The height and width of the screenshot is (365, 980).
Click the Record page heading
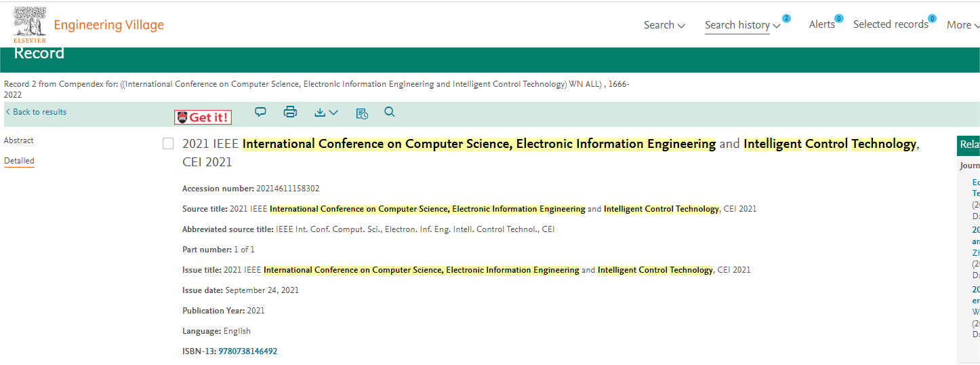point(39,54)
